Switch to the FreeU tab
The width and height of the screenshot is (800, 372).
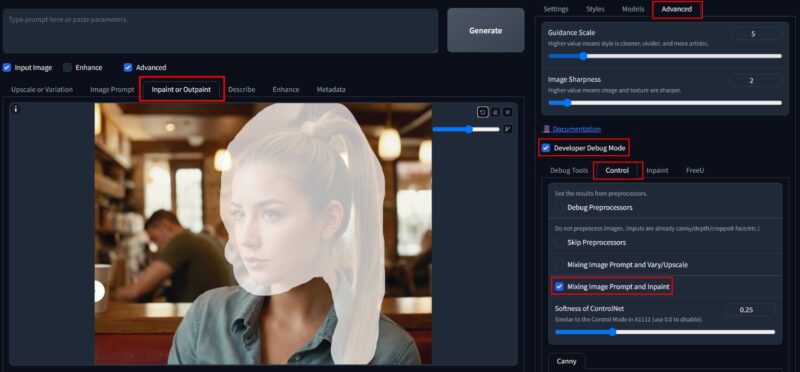point(695,170)
